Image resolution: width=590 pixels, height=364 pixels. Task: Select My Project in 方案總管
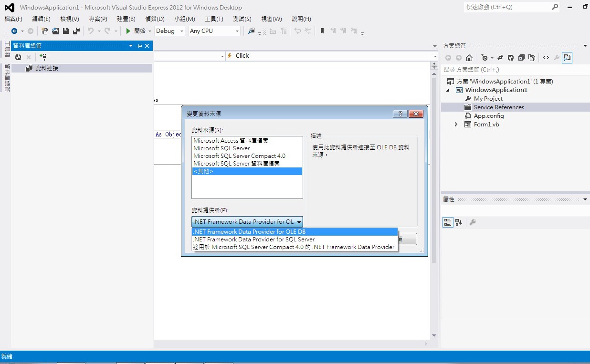click(x=488, y=99)
